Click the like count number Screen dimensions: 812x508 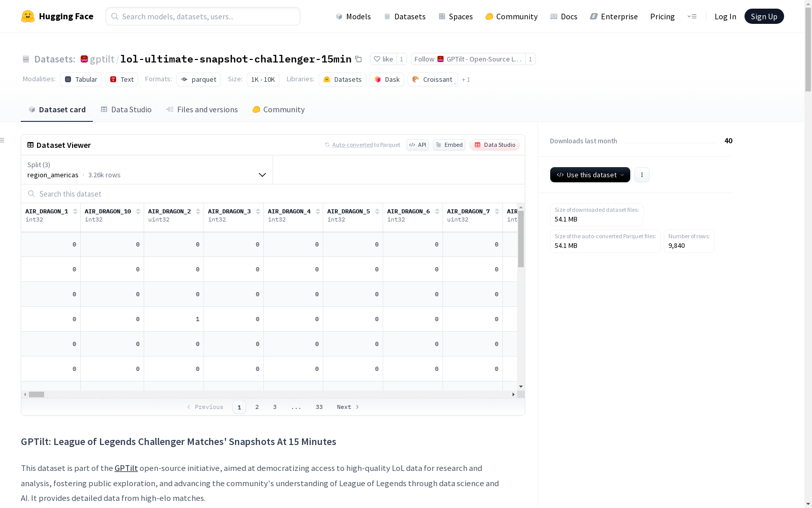click(x=401, y=59)
